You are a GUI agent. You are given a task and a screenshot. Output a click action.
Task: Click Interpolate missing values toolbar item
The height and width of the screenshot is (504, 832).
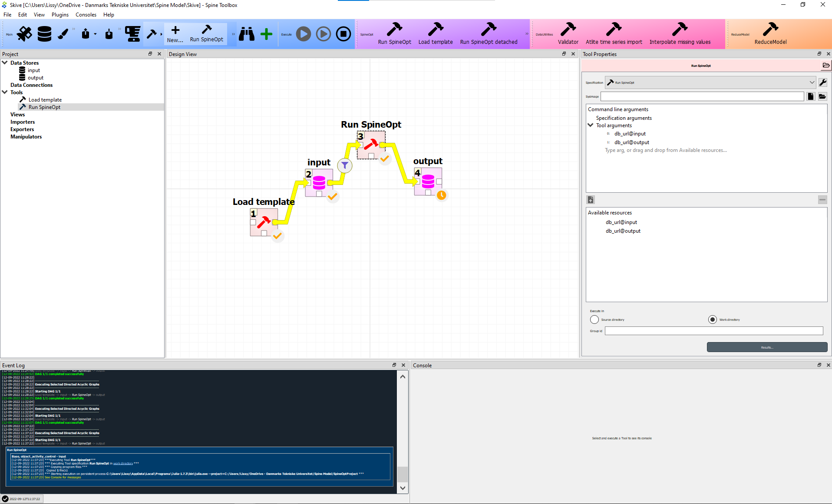point(680,34)
